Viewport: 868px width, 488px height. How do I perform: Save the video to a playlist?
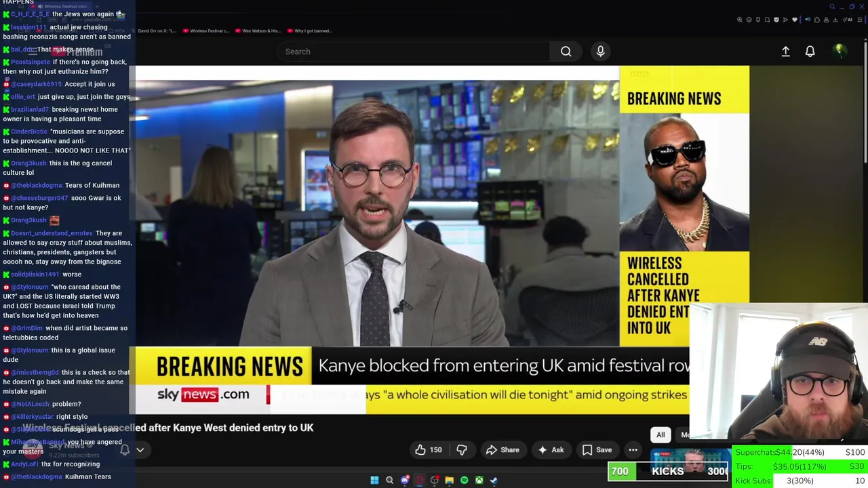(x=597, y=450)
